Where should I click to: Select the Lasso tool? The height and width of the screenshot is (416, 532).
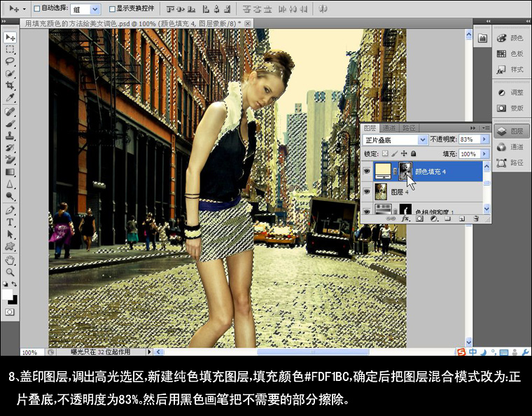pyautogui.click(x=10, y=62)
